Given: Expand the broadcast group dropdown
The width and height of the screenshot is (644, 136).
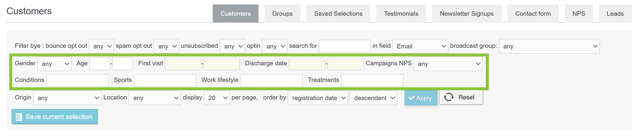Looking at the screenshot, I should point(549,46).
